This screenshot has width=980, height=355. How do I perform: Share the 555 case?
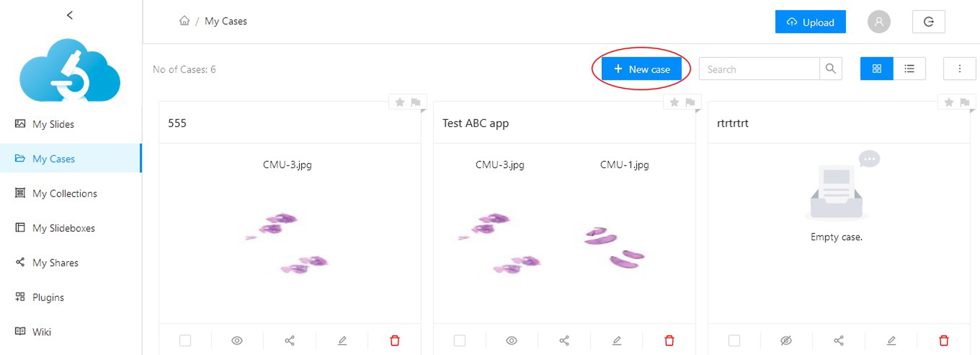coord(290,340)
